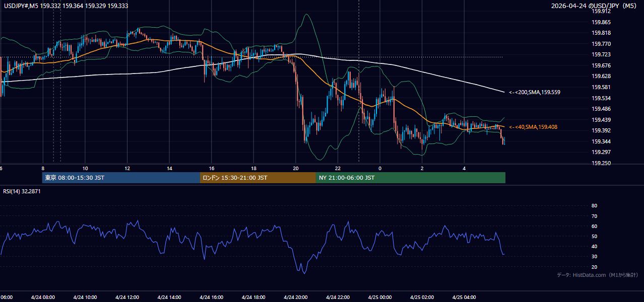Click hour label 22 under price chart
This screenshot has width=644, height=302.
pyautogui.click(x=338, y=168)
